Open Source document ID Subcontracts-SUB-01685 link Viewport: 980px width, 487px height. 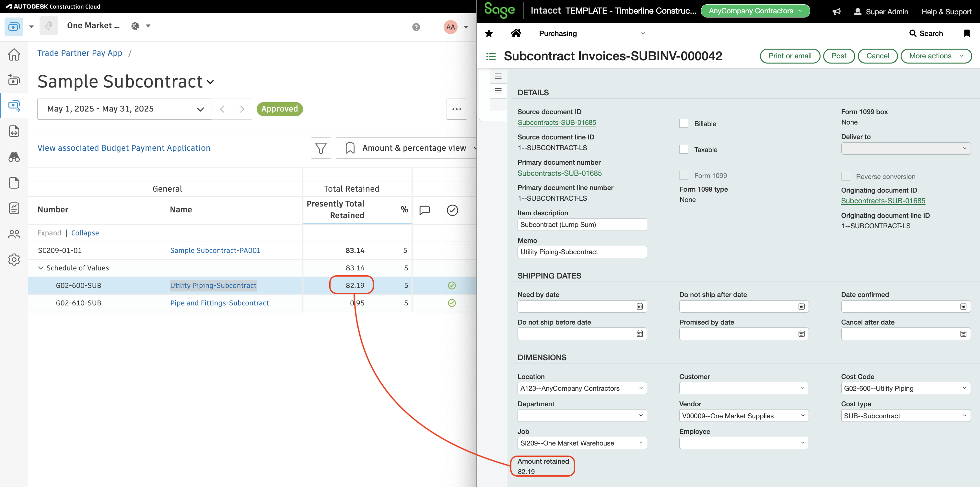(556, 122)
